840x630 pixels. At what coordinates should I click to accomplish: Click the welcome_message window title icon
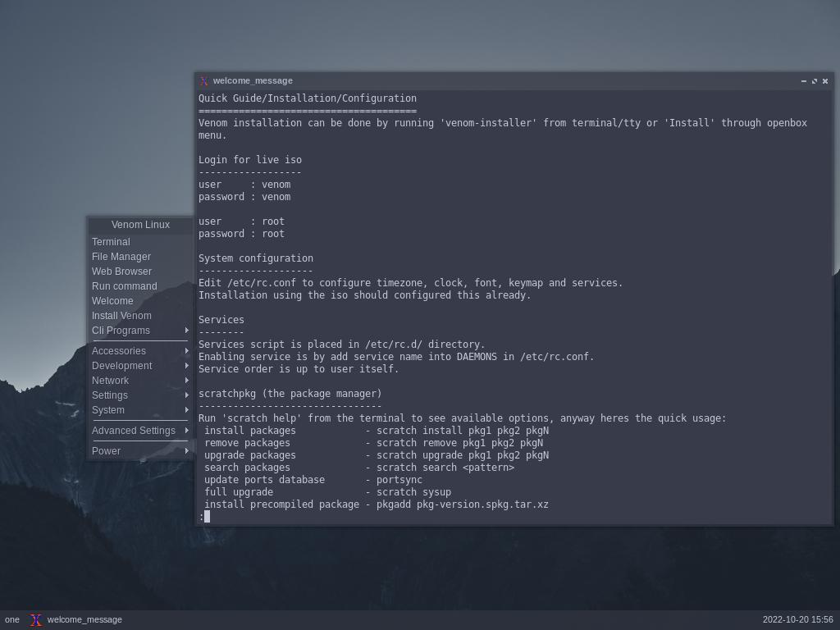point(203,81)
